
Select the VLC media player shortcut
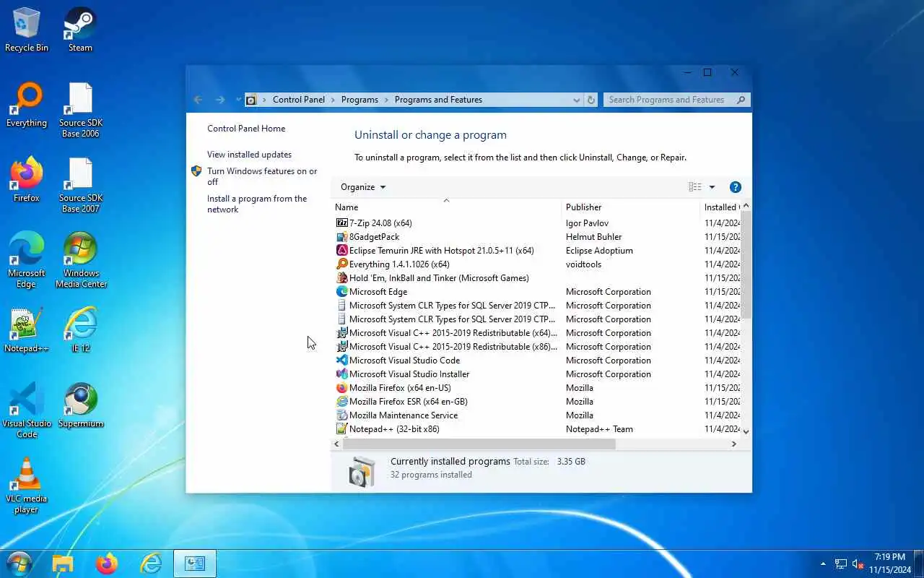pyautogui.click(x=27, y=486)
